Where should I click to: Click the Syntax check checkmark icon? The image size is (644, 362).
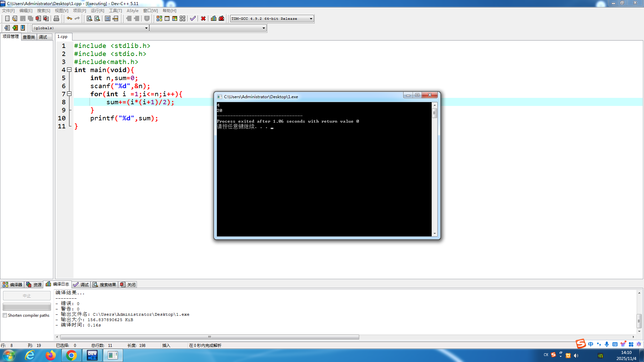click(x=193, y=19)
